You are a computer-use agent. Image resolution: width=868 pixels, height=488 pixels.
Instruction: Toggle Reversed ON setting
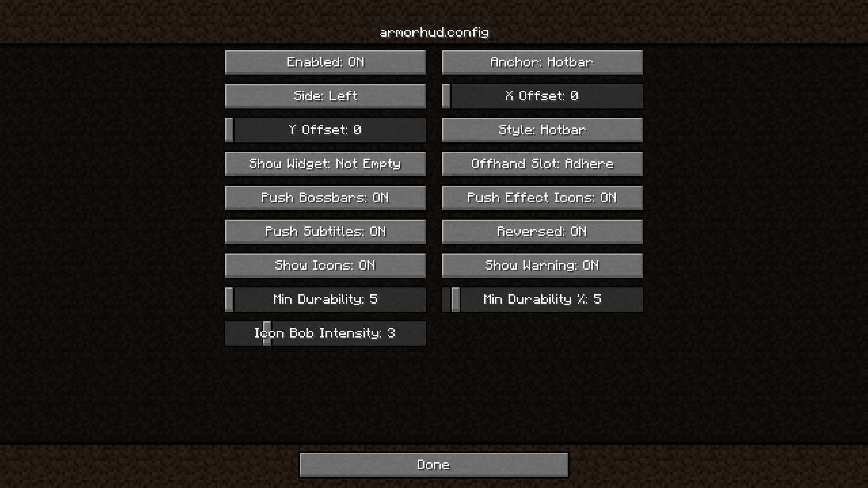(542, 231)
